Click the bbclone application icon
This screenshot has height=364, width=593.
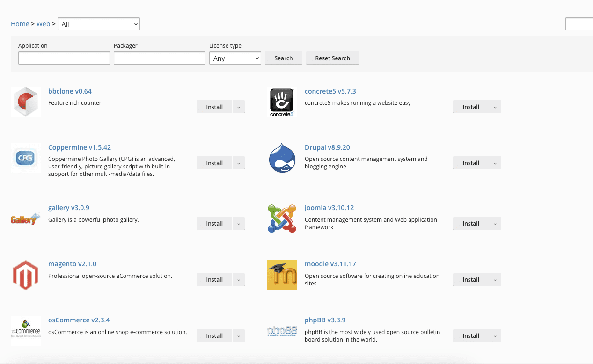(x=26, y=102)
